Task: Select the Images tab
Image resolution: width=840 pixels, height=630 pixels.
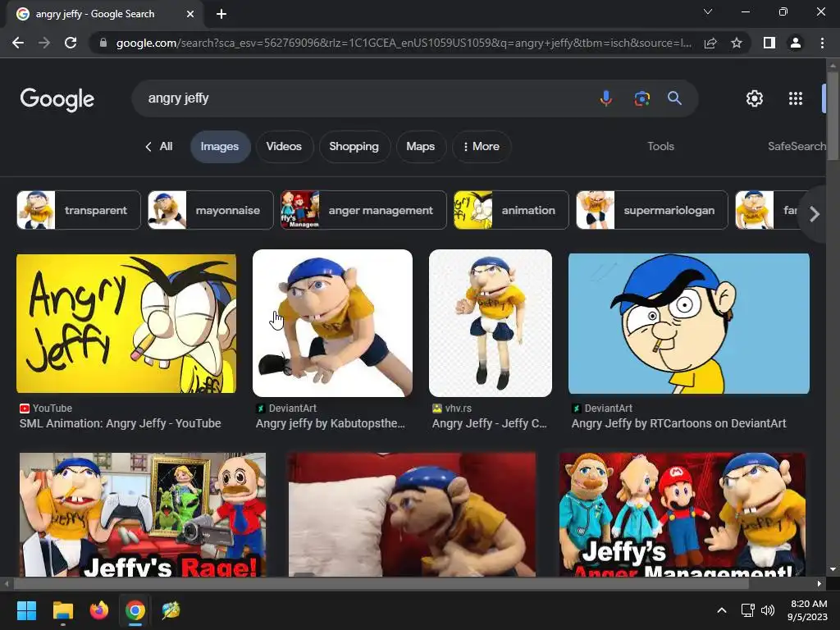Action: pyautogui.click(x=220, y=147)
